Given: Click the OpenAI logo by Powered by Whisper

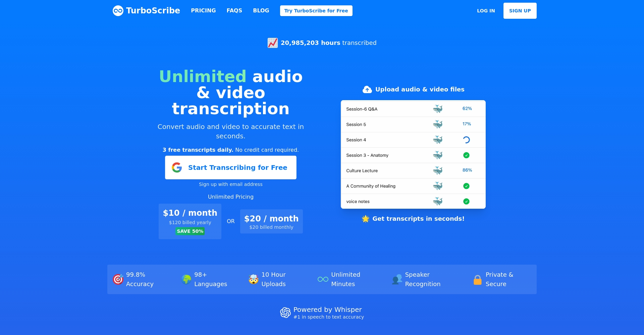Looking at the screenshot, I should [x=285, y=313].
